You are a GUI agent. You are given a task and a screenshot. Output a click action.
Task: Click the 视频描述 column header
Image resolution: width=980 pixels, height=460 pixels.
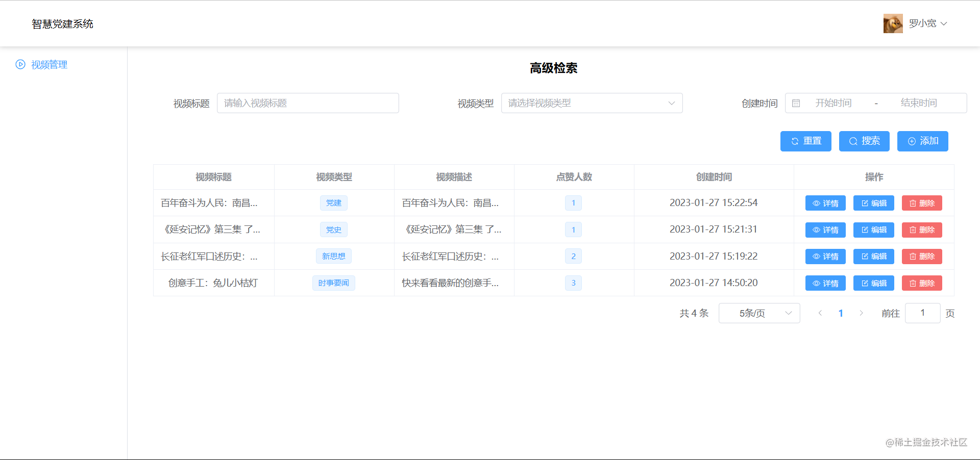tap(454, 177)
